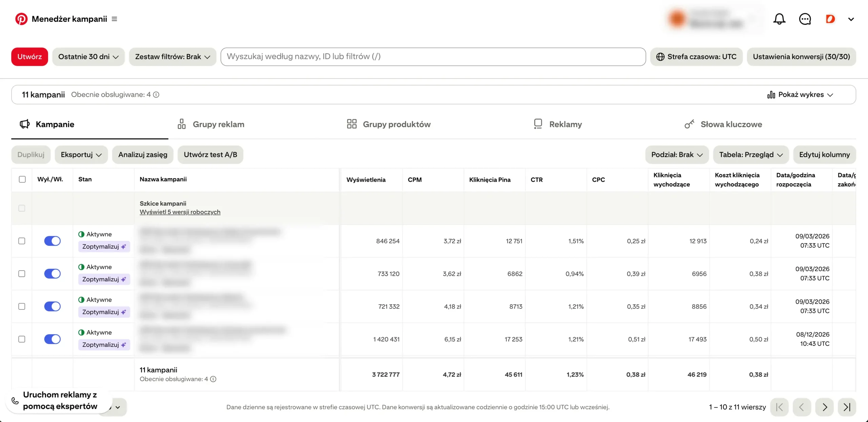
Task: Open the messages chat bubble icon
Action: click(x=805, y=19)
